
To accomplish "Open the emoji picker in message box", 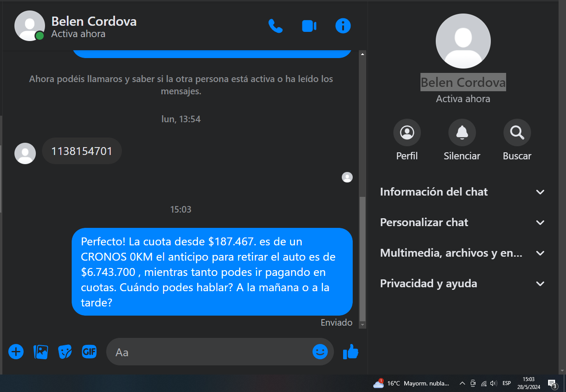I will 320,351.
